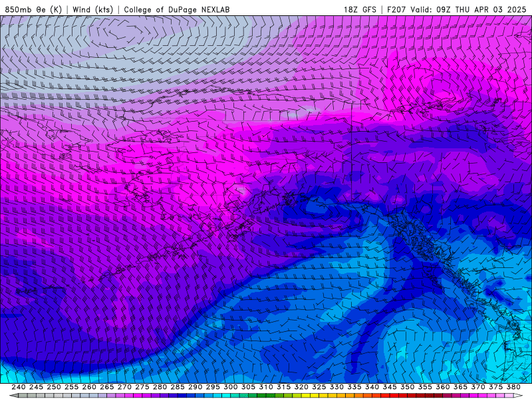The width and height of the screenshot is (532, 399).
Task: Select the 340 value on color scale
Action: tap(372, 387)
